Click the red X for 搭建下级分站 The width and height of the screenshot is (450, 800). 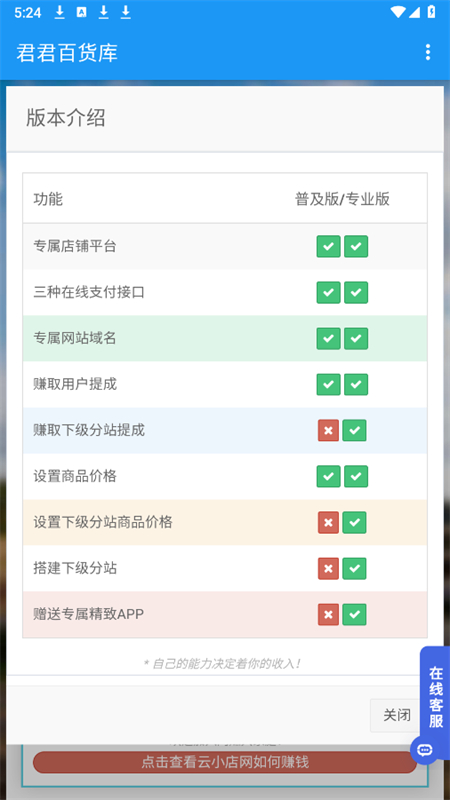pos(329,568)
